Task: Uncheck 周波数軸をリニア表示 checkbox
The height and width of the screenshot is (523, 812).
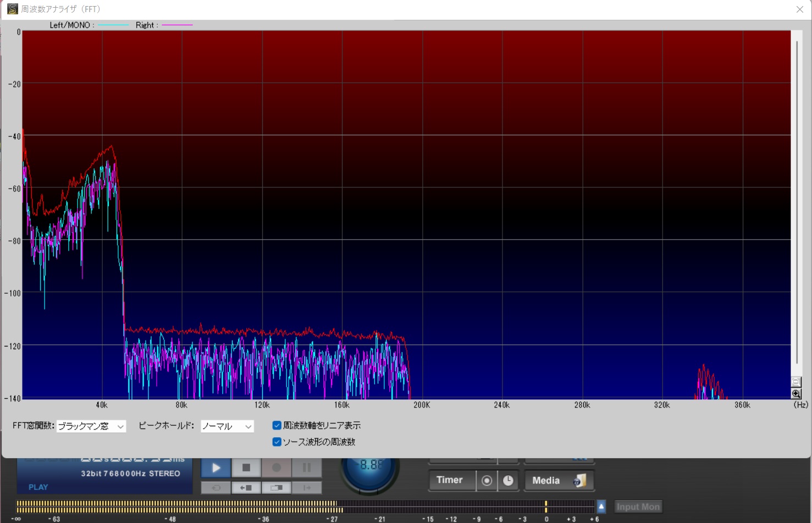Action: [x=277, y=426]
